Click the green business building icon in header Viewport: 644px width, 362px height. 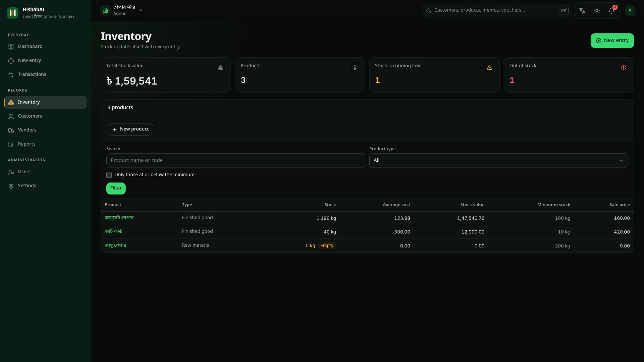point(105,10)
